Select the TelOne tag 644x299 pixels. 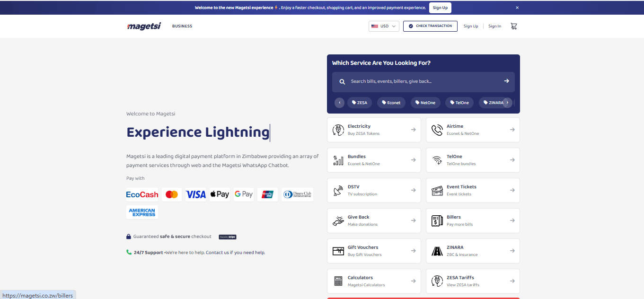[x=459, y=103]
